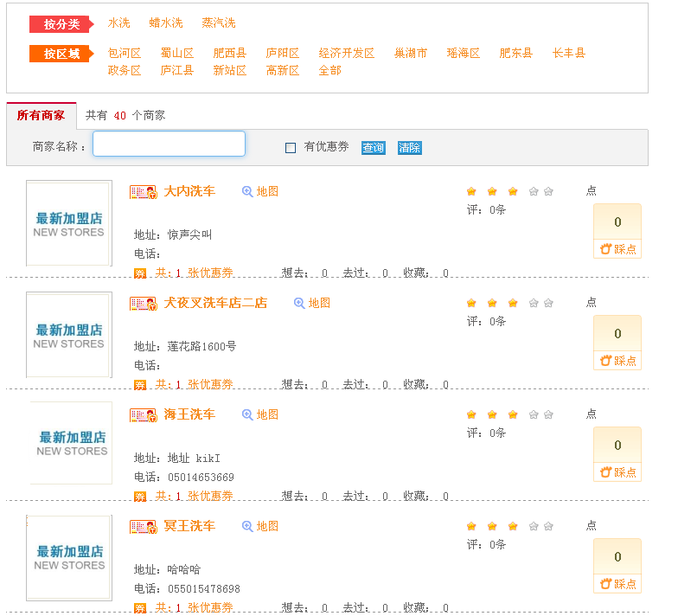678x616 pixels.
Task: Click the certification badge icon beside 冥王洗车
Action: (x=143, y=527)
